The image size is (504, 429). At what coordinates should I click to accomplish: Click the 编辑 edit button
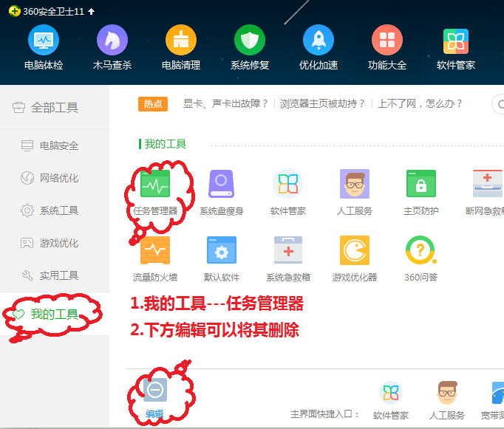coord(155,397)
